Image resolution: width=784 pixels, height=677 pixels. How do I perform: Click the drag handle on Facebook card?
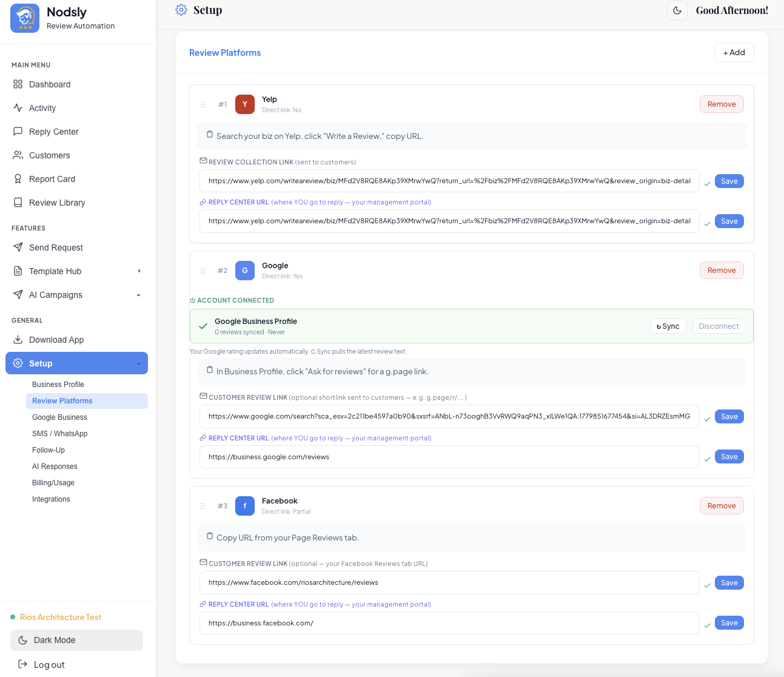[203, 506]
